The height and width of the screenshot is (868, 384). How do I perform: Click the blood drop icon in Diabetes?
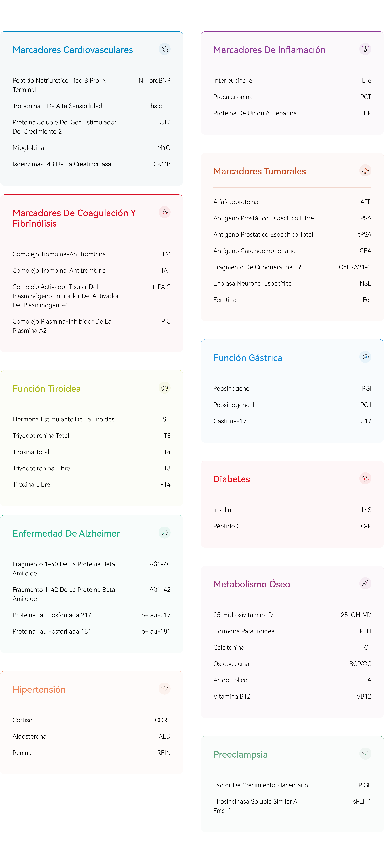365,478
